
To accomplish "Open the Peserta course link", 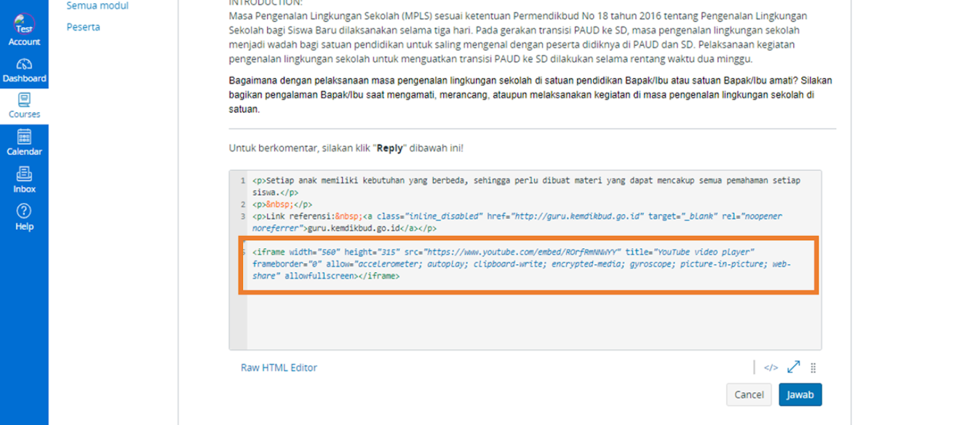I will click(x=83, y=27).
